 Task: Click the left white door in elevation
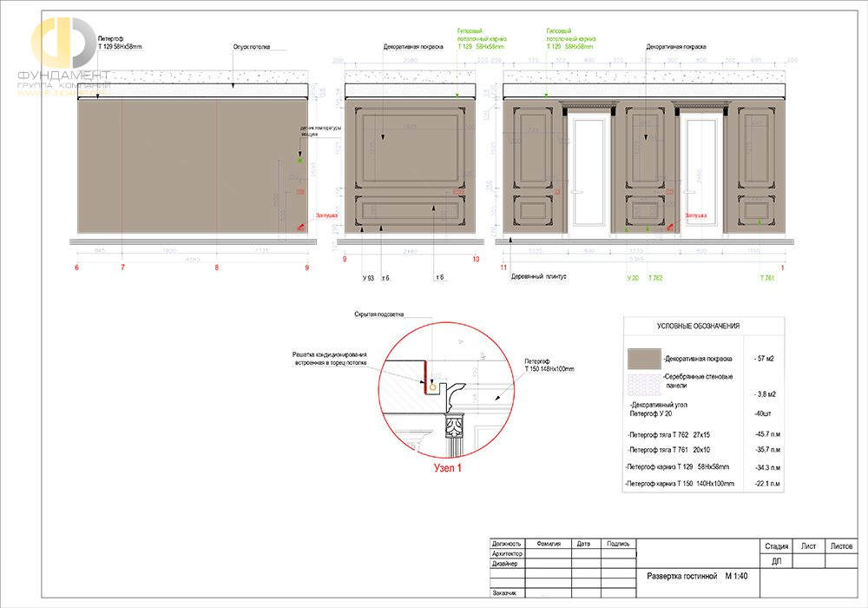pos(589,172)
